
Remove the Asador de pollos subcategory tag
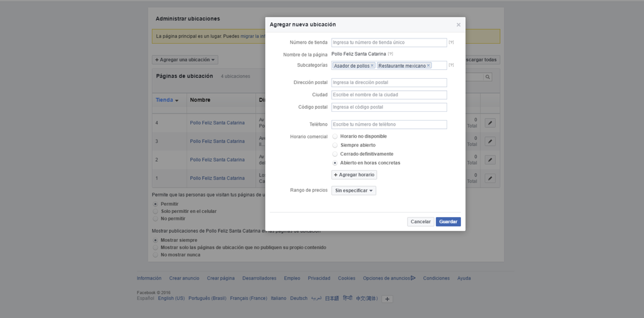coord(372,66)
